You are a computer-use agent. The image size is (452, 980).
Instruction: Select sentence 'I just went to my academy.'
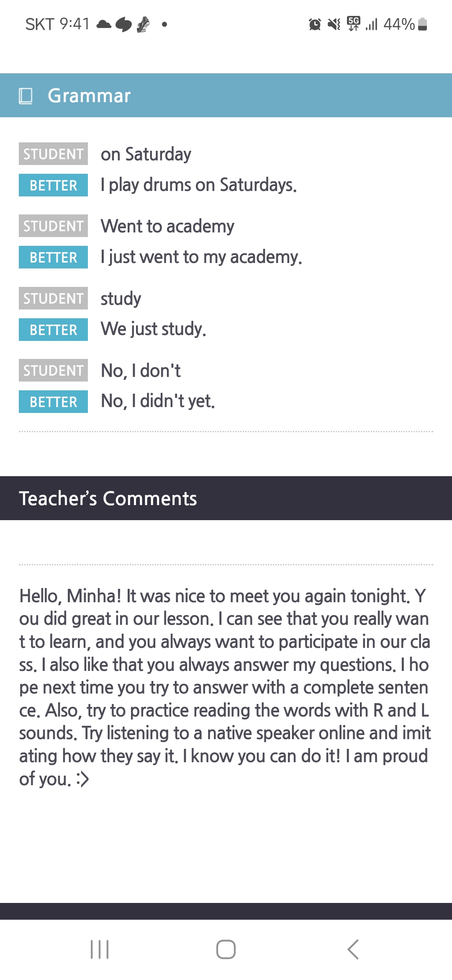[201, 257]
